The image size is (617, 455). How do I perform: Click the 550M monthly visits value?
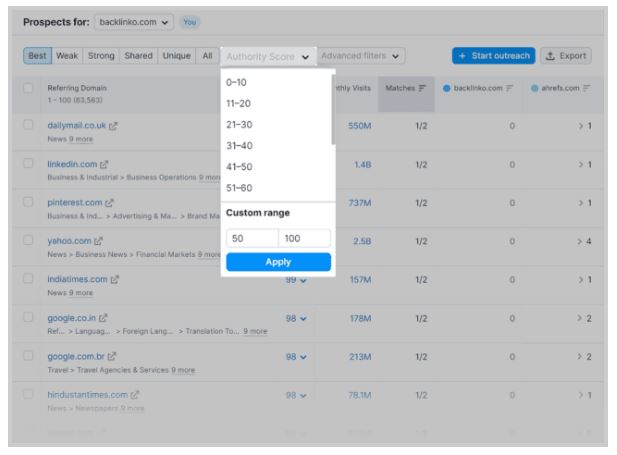click(360, 126)
